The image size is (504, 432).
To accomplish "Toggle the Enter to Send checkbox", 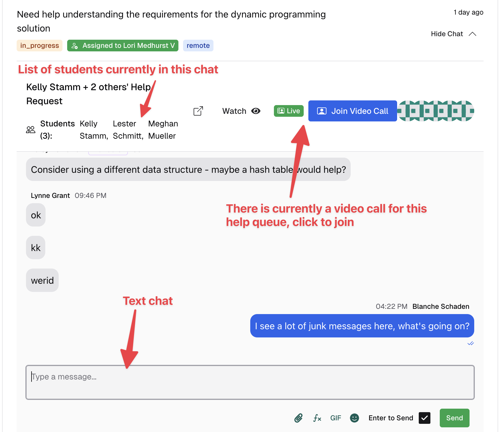I will [424, 418].
